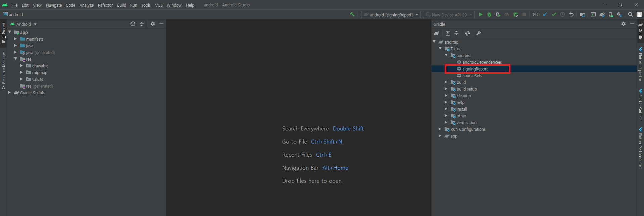This screenshot has width=644, height=216.
Task: Show Git history clock icon
Action: tap(562, 14)
